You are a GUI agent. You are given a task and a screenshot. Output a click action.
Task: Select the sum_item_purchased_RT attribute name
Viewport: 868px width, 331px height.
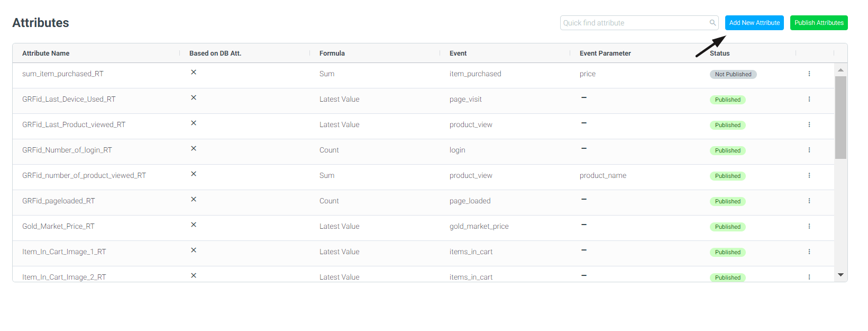point(63,74)
